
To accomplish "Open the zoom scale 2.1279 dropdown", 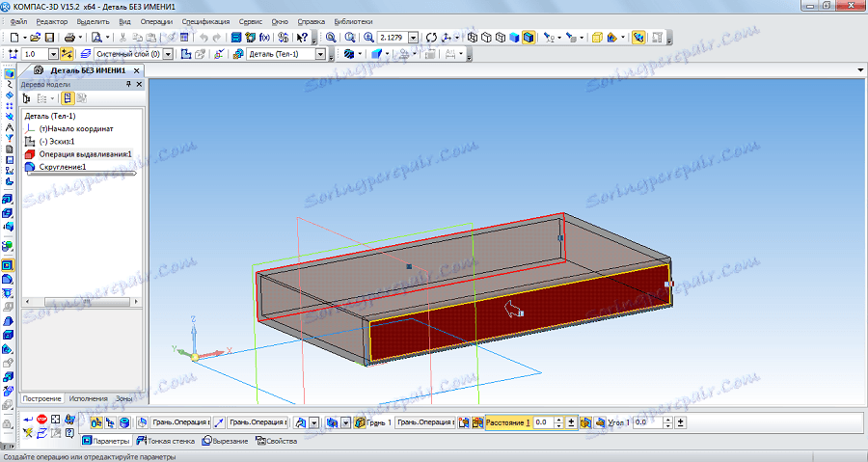I will click(x=414, y=38).
